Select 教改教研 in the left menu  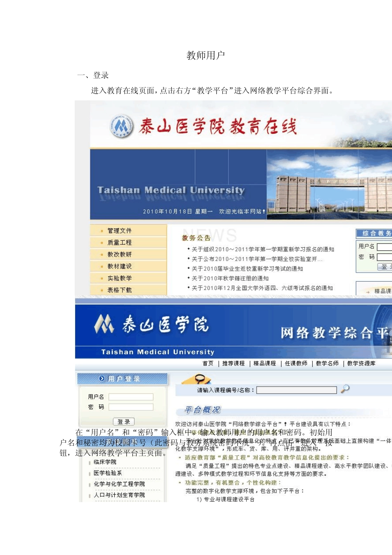point(120,254)
